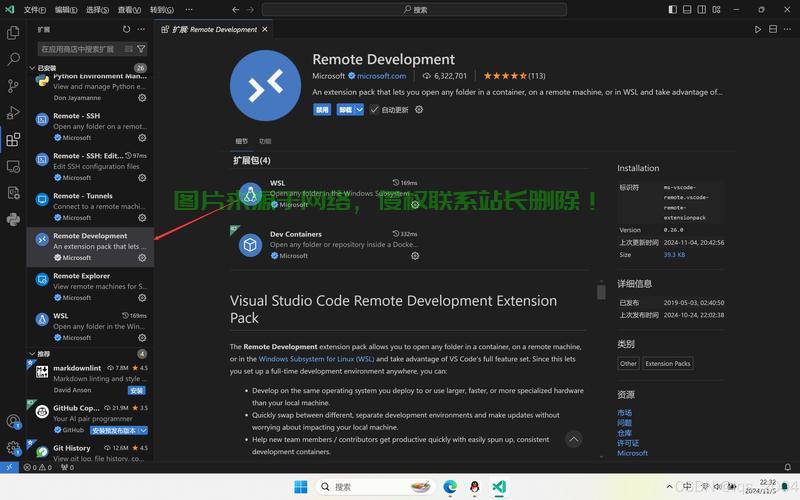800x500 pixels.
Task: Open the License resource link
Action: (628, 443)
